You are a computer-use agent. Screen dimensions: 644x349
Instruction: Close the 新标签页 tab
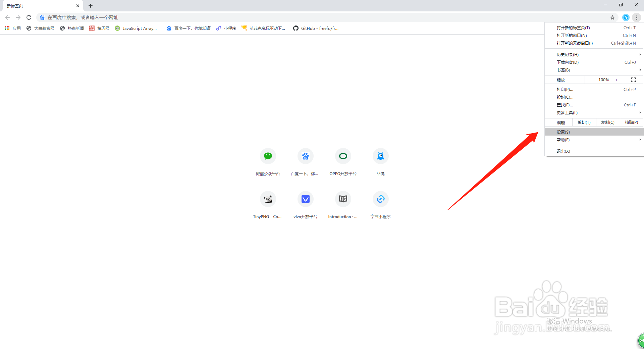coord(78,6)
